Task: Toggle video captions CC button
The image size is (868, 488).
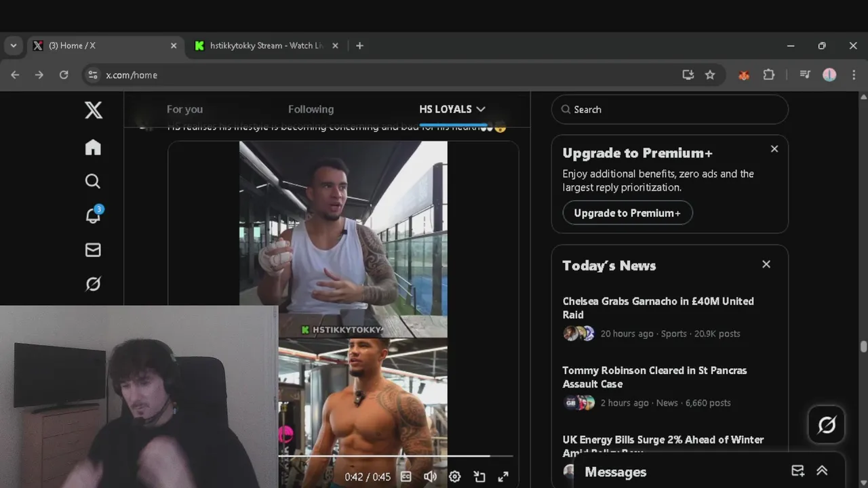Action: click(406, 476)
